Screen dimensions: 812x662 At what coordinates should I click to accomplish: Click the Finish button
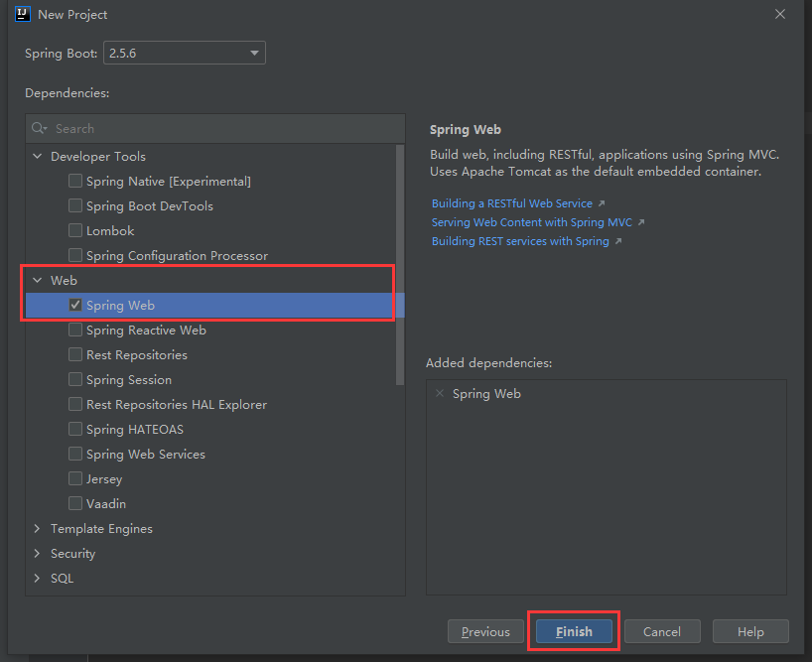click(574, 631)
